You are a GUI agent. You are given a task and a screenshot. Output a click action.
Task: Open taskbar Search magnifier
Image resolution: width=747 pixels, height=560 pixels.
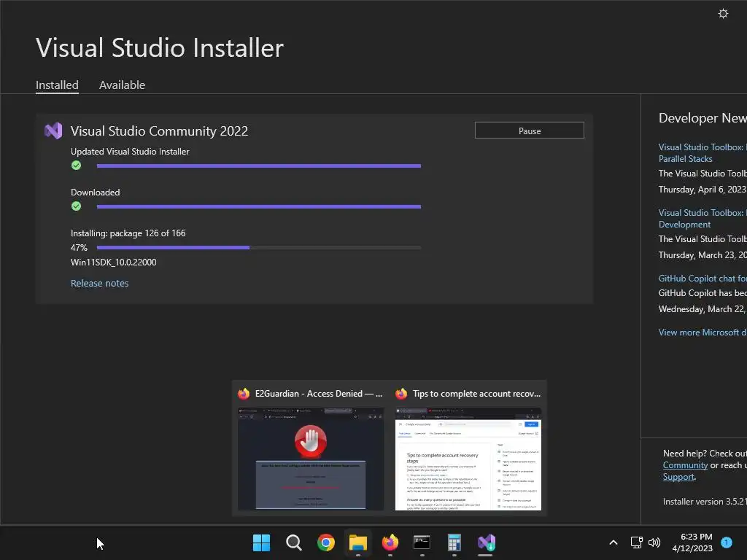(x=293, y=542)
